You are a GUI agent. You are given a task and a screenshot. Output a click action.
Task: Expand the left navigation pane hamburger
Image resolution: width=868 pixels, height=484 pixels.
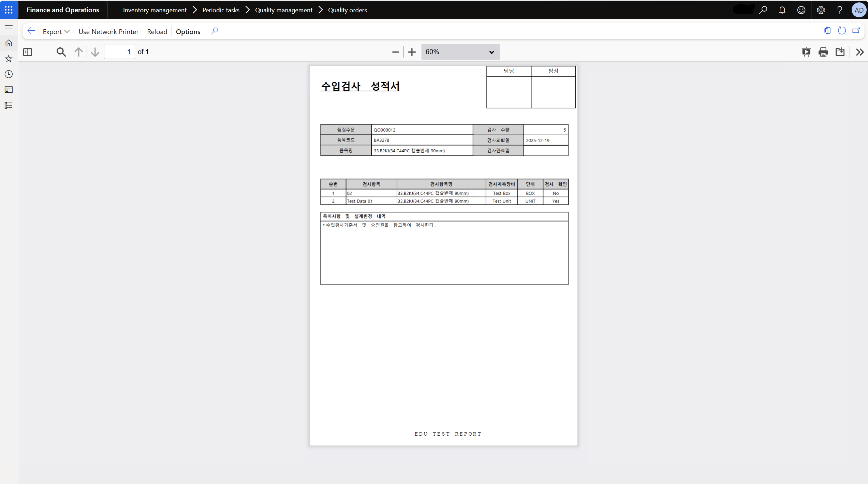tap(9, 27)
